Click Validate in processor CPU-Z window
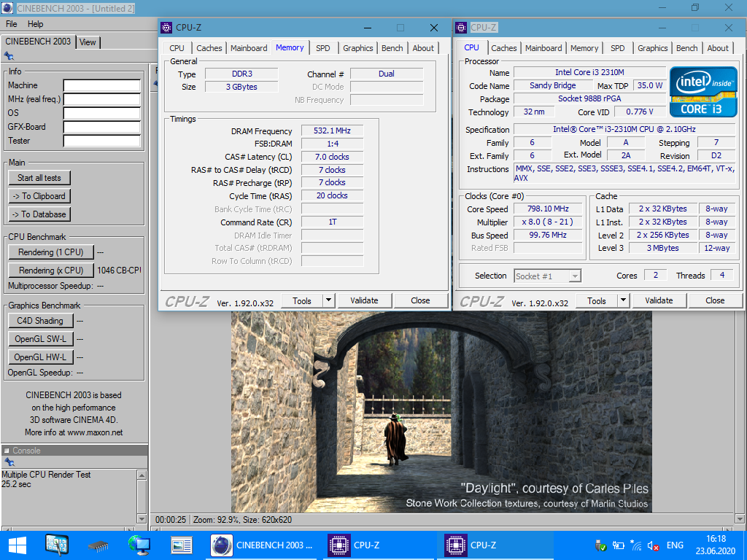This screenshot has height=560, width=747. point(659,300)
